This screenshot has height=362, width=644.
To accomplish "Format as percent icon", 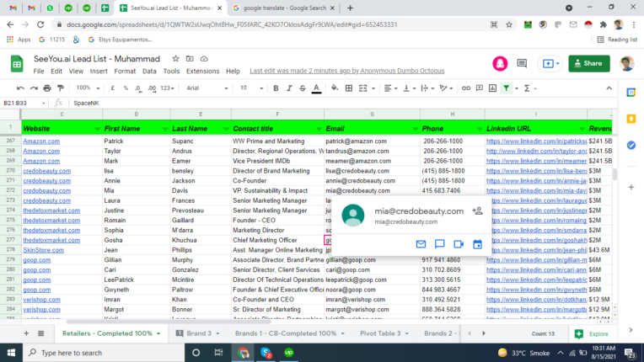I will (126, 88).
